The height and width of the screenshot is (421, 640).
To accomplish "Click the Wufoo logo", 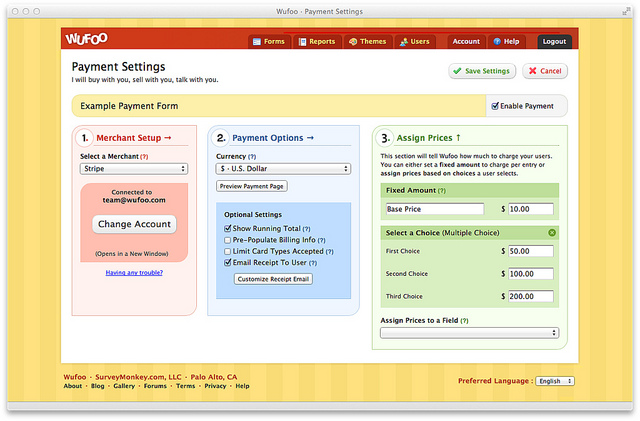I will (87, 39).
